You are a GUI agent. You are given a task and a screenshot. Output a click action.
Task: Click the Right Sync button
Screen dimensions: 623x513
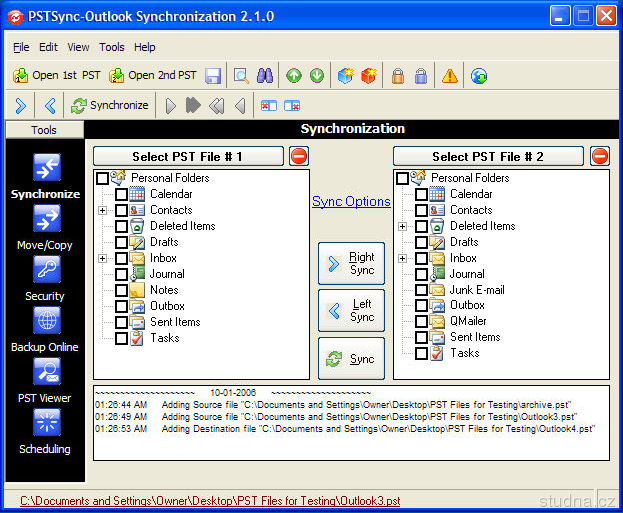351,264
